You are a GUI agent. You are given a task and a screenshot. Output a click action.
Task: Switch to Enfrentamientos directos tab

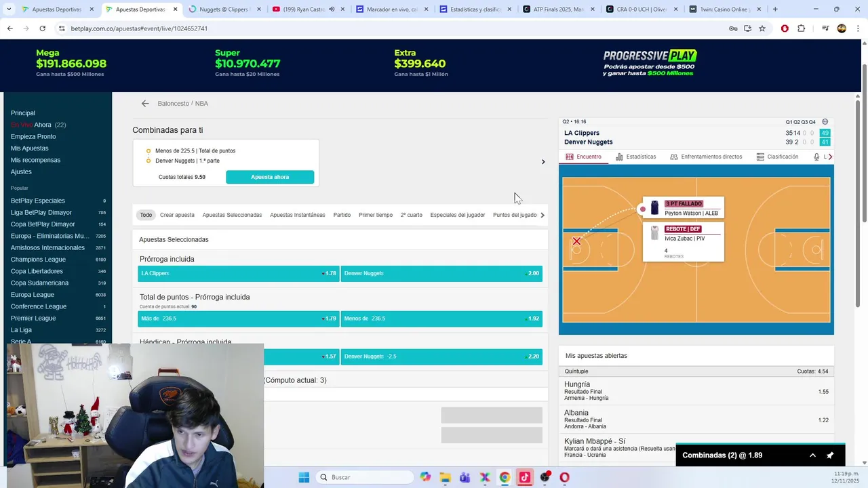[x=706, y=157]
